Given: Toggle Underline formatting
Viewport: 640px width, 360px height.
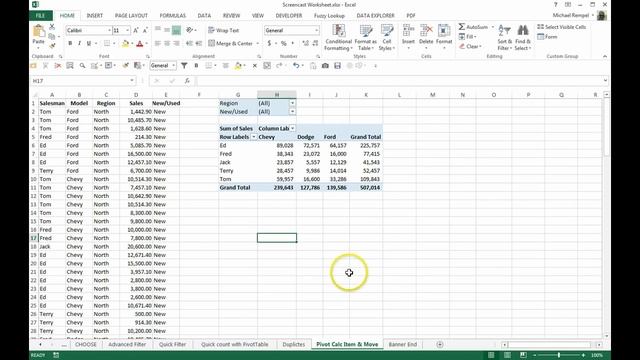Looking at the screenshot, I should coord(89,43).
